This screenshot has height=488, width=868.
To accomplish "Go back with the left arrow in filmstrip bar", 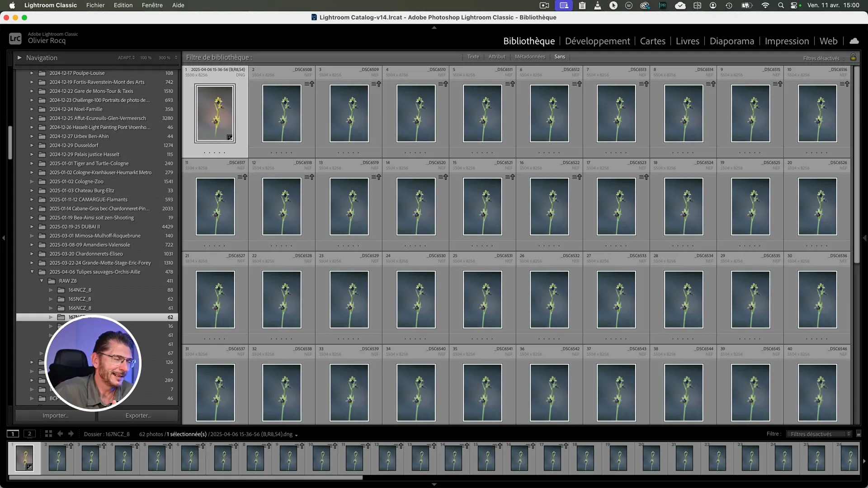I will click(x=60, y=434).
